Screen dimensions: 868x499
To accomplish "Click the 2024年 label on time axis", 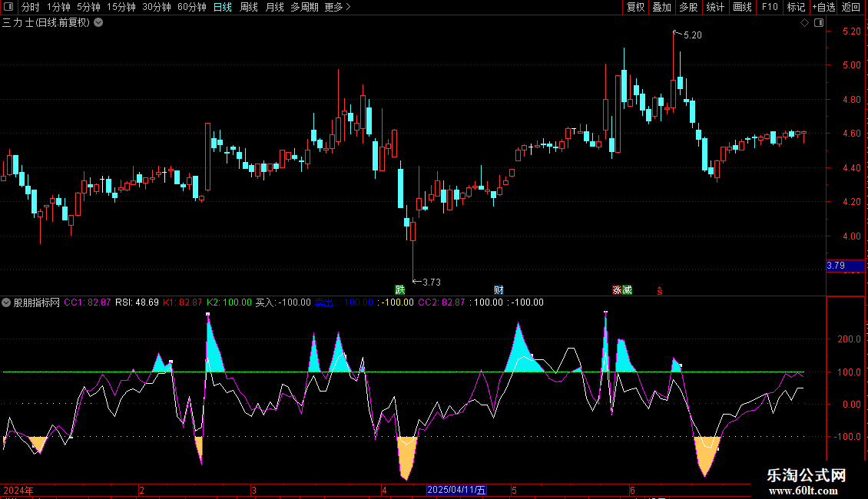I will point(18,491).
